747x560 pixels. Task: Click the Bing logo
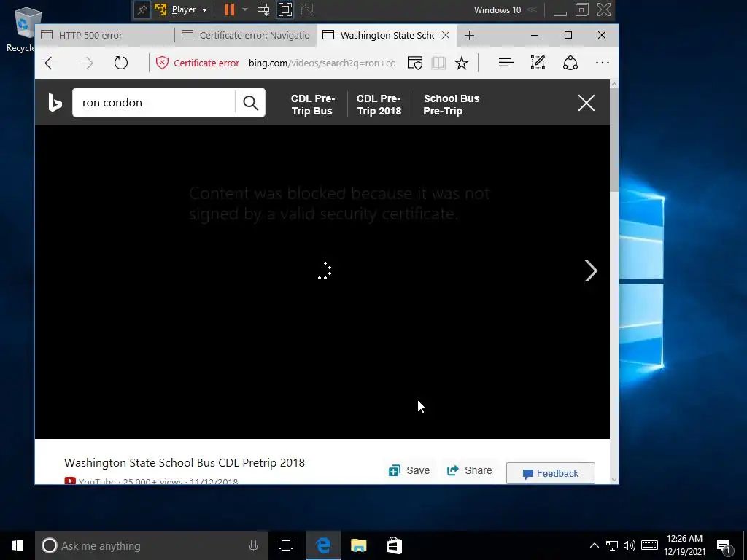(55, 103)
